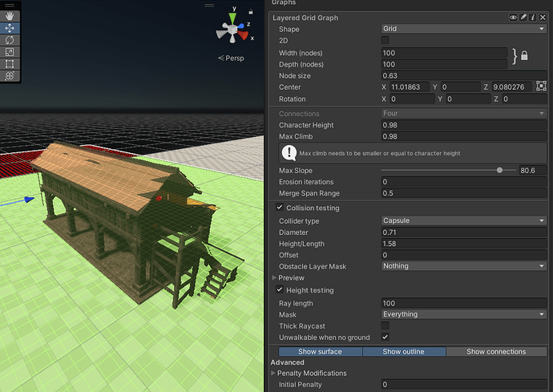Image resolution: width=553 pixels, height=392 pixels.
Task: Select the Rect transform tool
Action: click(x=10, y=64)
